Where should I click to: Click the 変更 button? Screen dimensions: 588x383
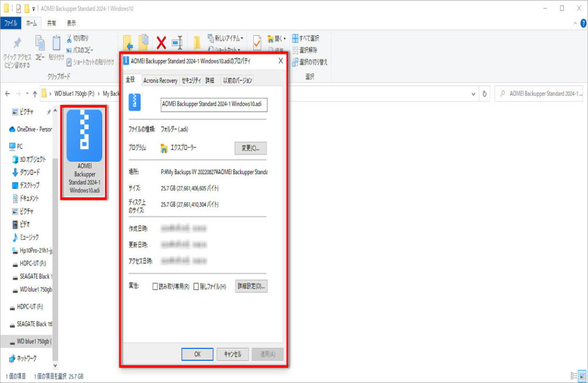(x=250, y=148)
